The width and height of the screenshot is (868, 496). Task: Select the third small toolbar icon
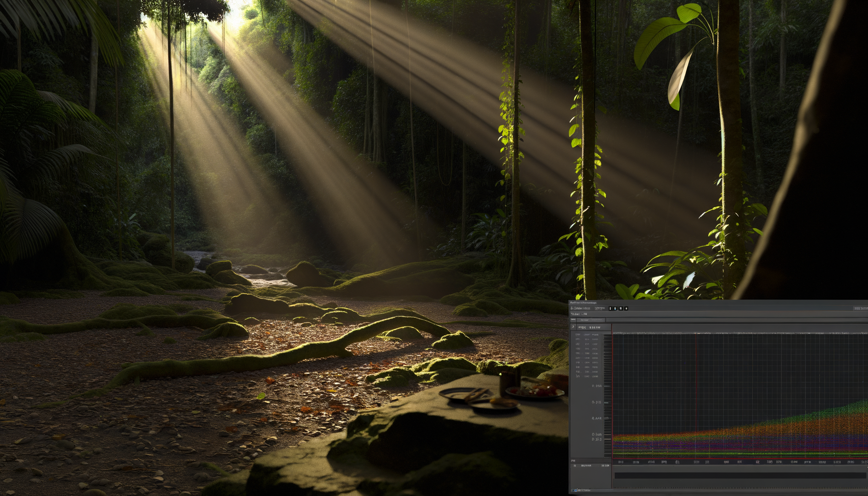point(620,308)
